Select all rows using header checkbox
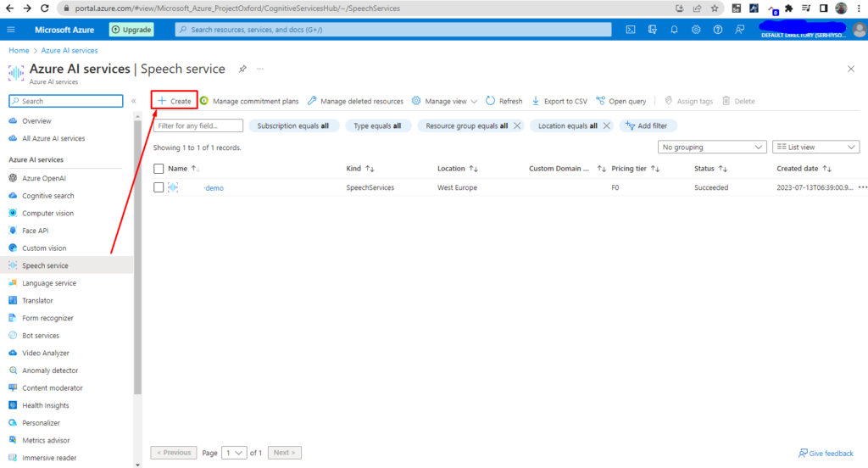 pyautogui.click(x=159, y=169)
